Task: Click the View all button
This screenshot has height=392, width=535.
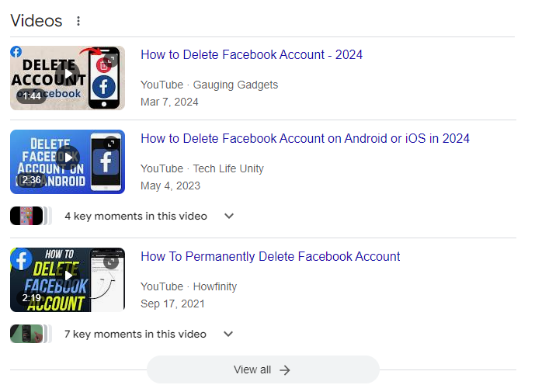Action: [263, 369]
